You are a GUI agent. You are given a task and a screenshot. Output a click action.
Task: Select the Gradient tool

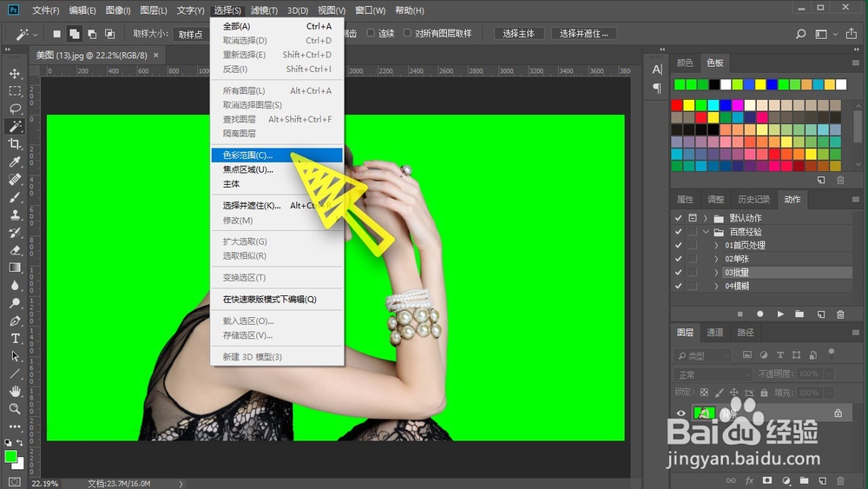click(x=15, y=268)
